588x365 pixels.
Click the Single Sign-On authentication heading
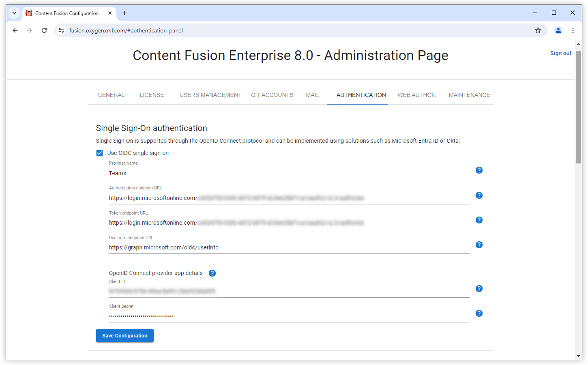[151, 128]
